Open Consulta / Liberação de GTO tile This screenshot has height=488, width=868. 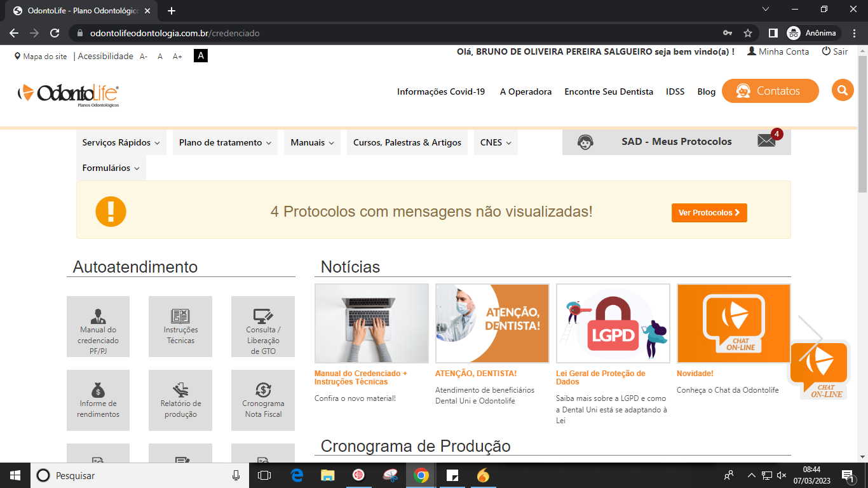(x=263, y=327)
